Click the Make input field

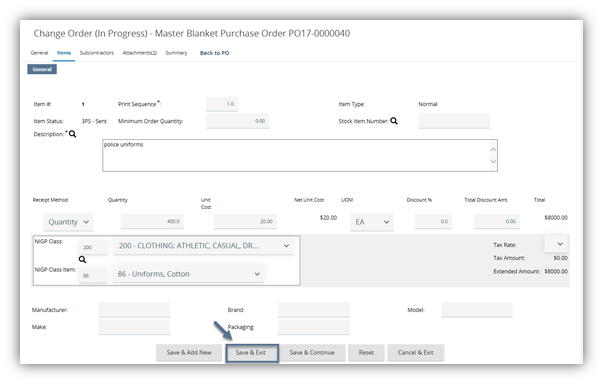[x=134, y=327]
